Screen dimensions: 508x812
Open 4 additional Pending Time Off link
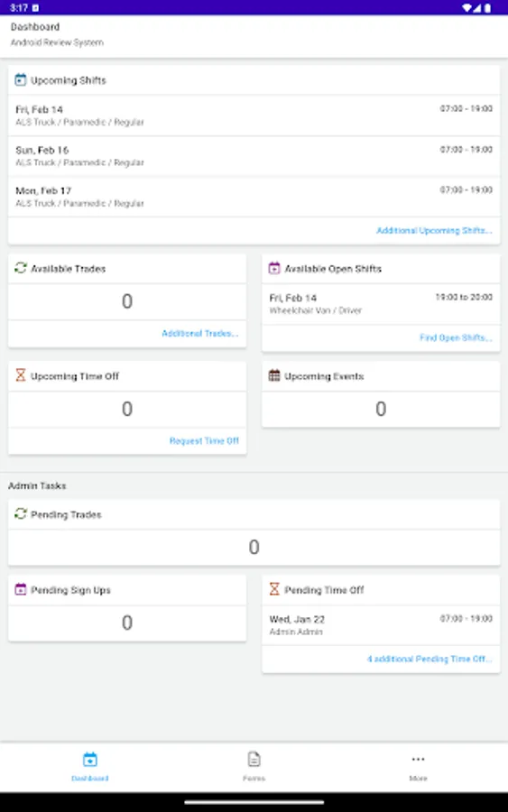pos(429,659)
